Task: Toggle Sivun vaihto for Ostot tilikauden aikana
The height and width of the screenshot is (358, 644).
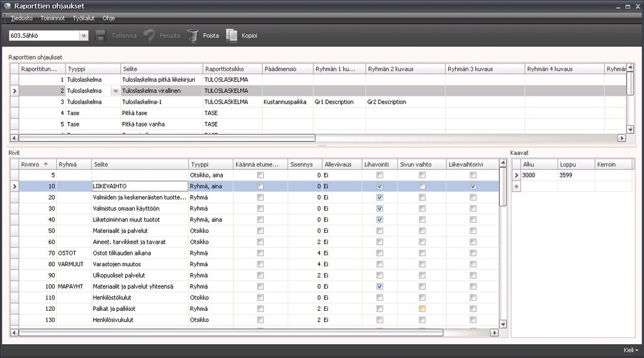Action: pyautogui.click(x=422, y=254)
